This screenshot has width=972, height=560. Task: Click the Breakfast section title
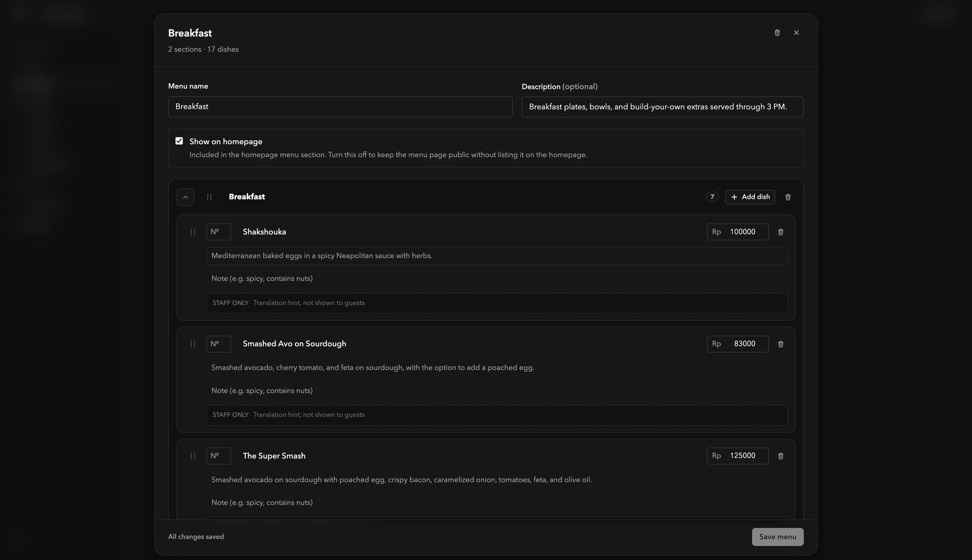pyautogui.click(x=247, y=197)
